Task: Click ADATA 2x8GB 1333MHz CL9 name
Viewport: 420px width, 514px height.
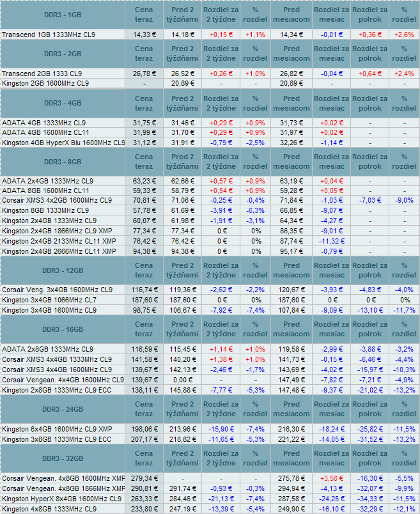Action: [47, 349]
